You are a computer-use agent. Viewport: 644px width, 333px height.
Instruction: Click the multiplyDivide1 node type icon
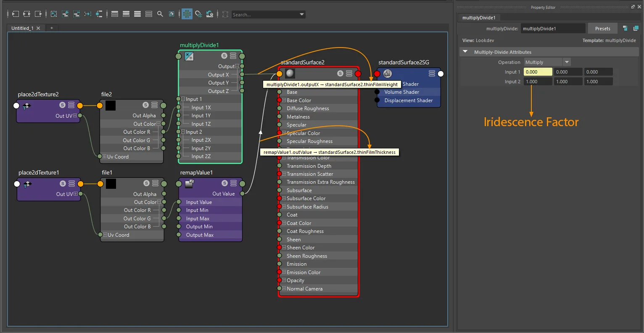coord(189,56)
